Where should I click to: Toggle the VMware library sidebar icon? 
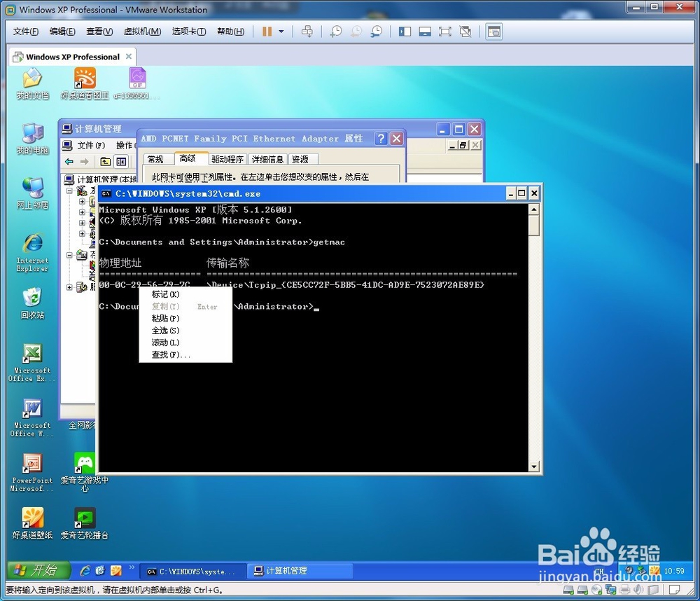pyautogui.click(x=405, y=32)
